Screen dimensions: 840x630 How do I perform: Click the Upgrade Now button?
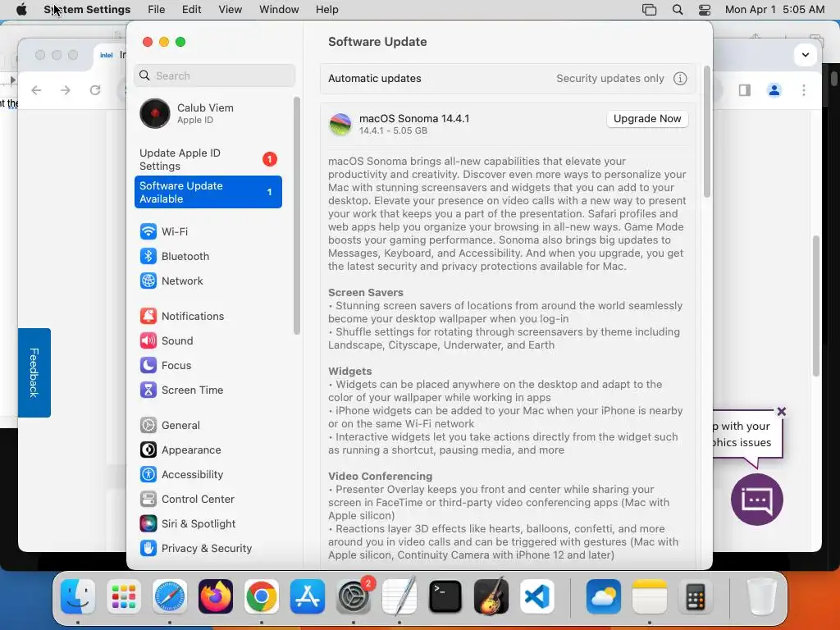click(647, 119)
